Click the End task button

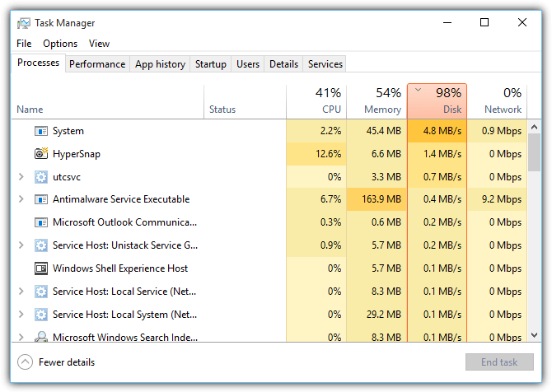point(499,362)
